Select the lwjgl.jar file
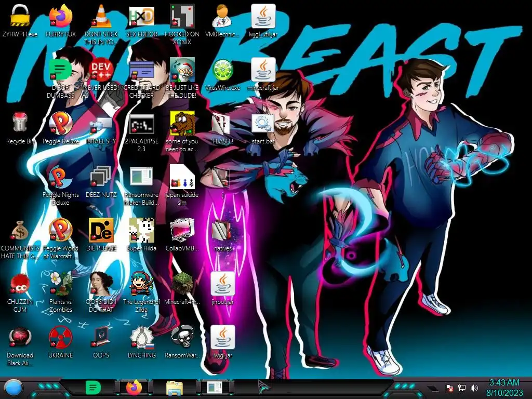 (x=222, y=337)
